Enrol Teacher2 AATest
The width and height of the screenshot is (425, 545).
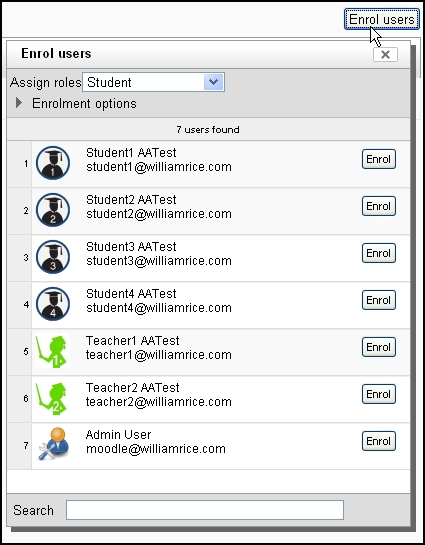(x=378, y=394)
